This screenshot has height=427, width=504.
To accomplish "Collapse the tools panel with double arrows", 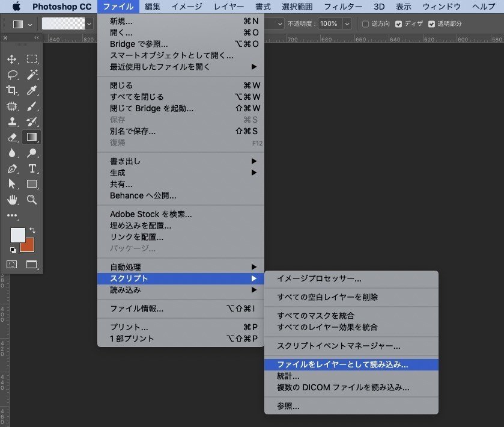I will coord(37,38).
